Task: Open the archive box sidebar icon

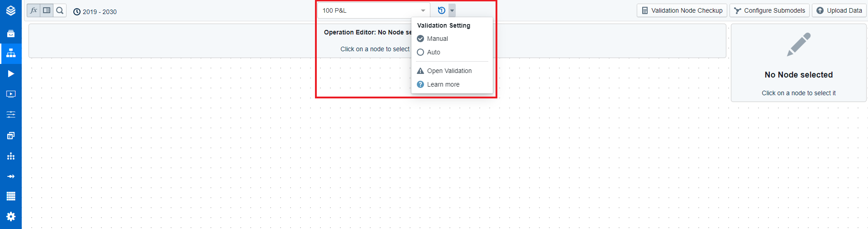Action: click(11, 34)
